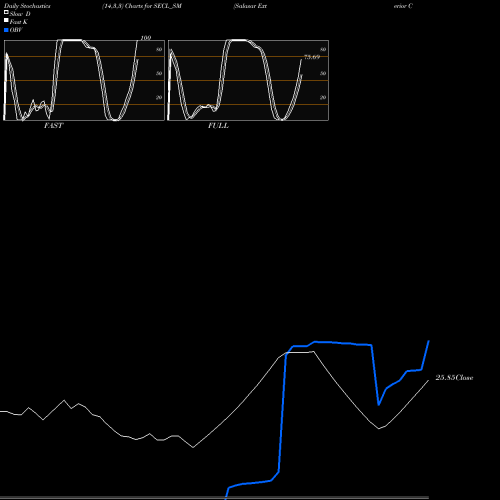The image size is (500, 500).
Task: Click the Slow D legend swatch
Action: pos(6,12)
